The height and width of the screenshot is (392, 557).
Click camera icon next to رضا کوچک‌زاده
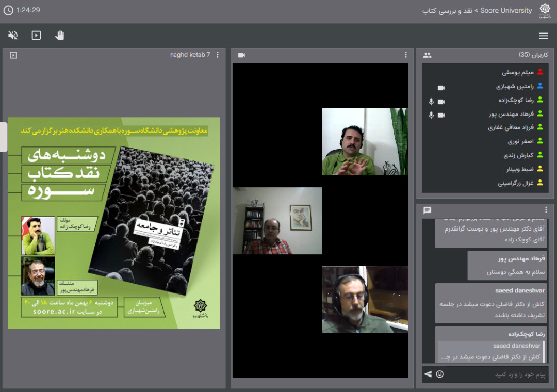(441, 102)
